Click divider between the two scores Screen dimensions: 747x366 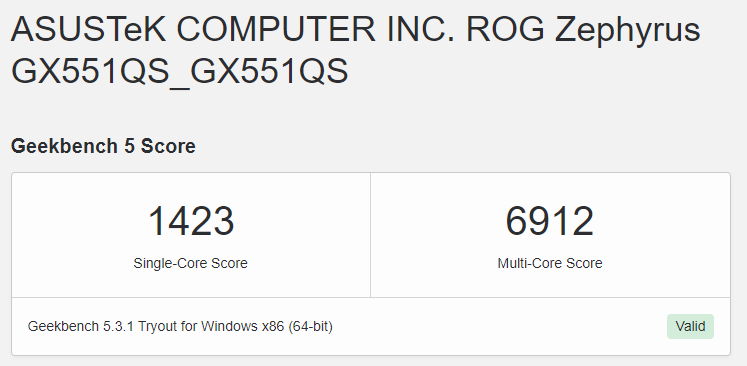[x=370, y=235]
